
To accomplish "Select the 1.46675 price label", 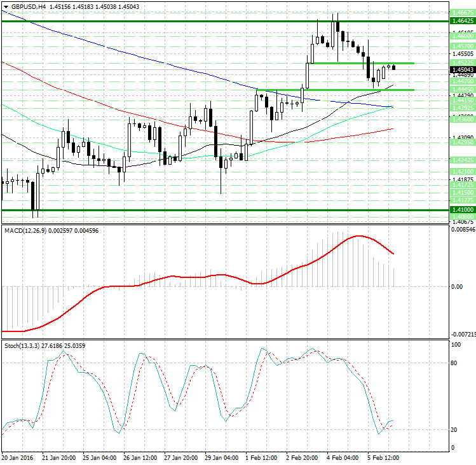I will coord(463,13).
